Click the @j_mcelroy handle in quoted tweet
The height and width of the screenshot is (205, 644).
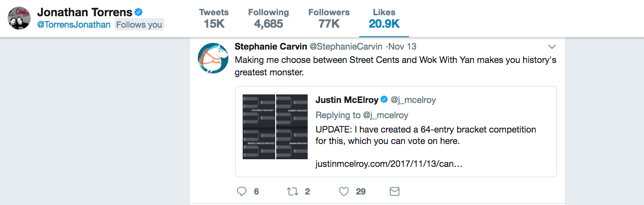point(413,100)
